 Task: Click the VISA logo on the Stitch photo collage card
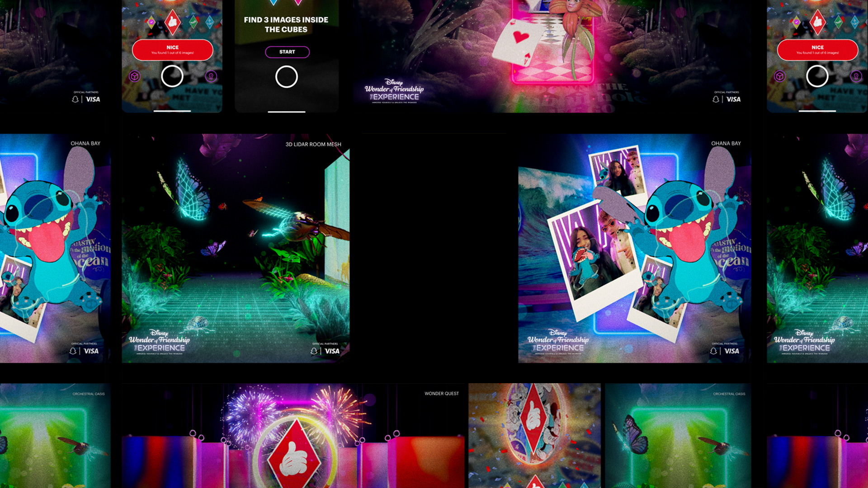(x=731, y=351)
